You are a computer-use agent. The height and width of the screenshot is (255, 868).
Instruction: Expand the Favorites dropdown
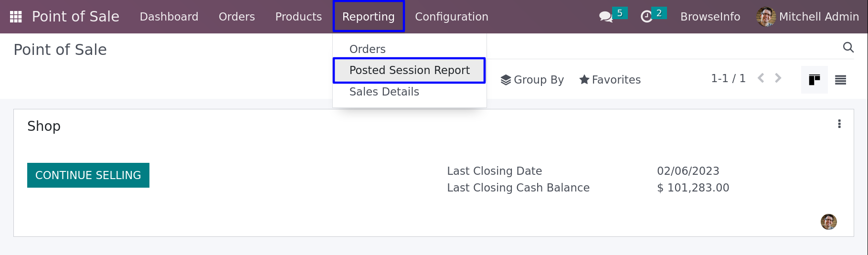point(610,80)
